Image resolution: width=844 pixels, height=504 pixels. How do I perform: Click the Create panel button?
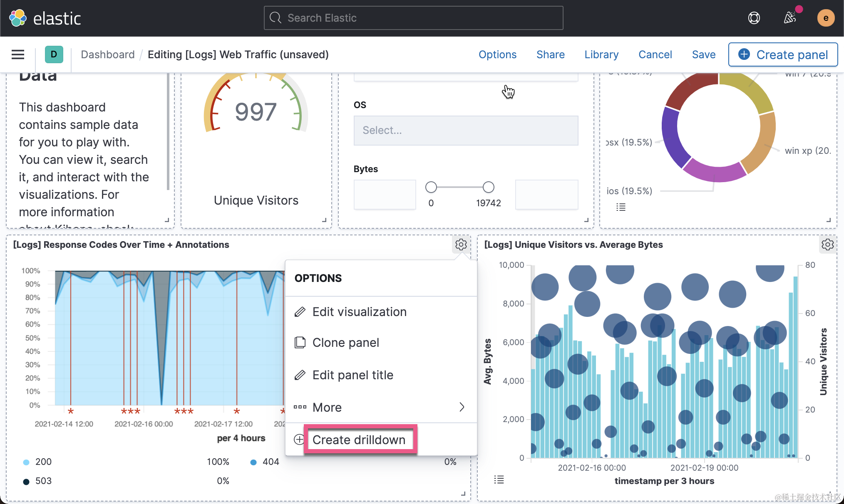pos(783,54)
